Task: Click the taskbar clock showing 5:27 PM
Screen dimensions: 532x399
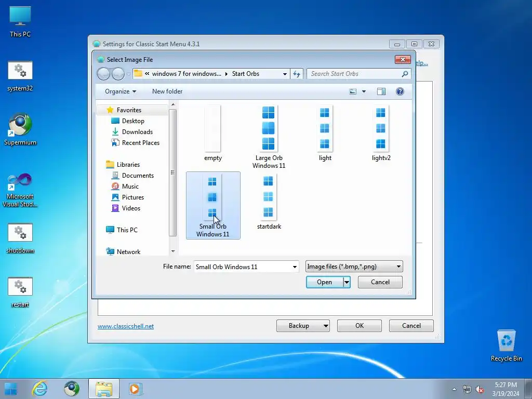Action: [x=506, y=389]
